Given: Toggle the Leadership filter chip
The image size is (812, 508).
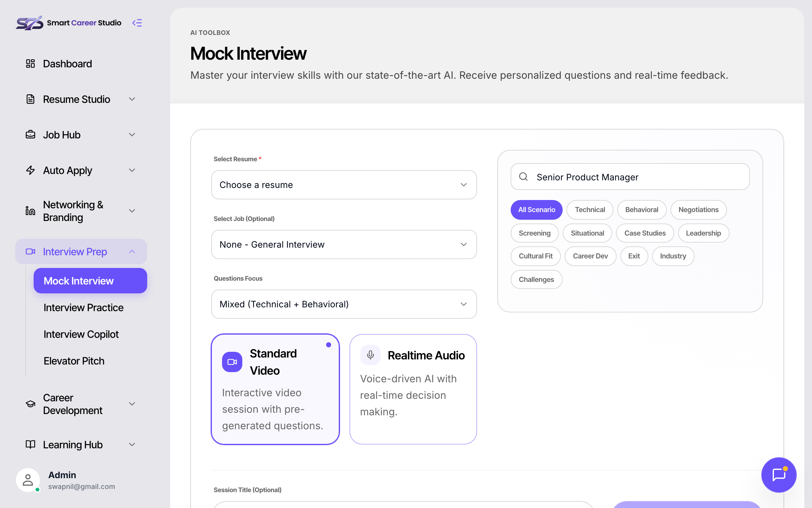Looking at the screenshot, I should tap(703, 233).
